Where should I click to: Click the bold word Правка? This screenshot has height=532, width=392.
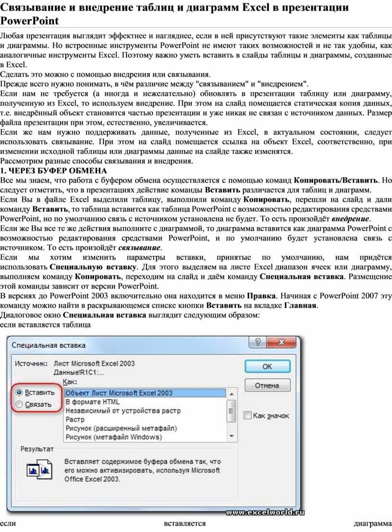(261, 295)
